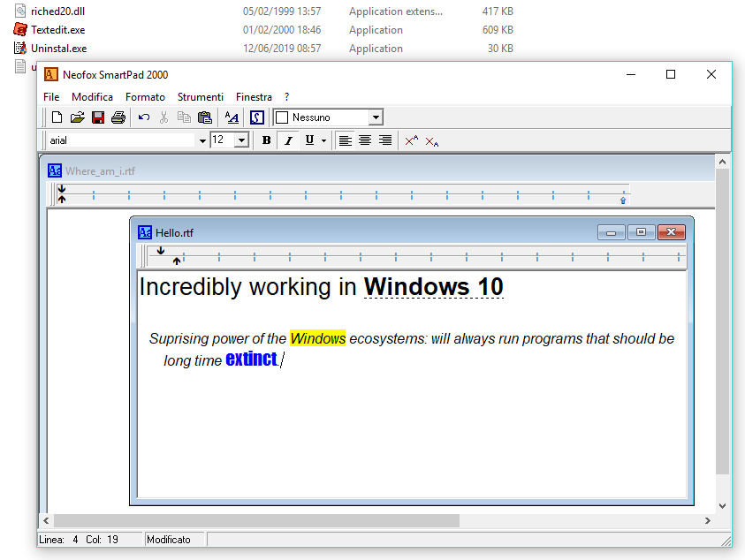Click the horizontal scrollbar left arrow
Image resolution: width=745 pixels, height=560 pixels.
point(46,520)
